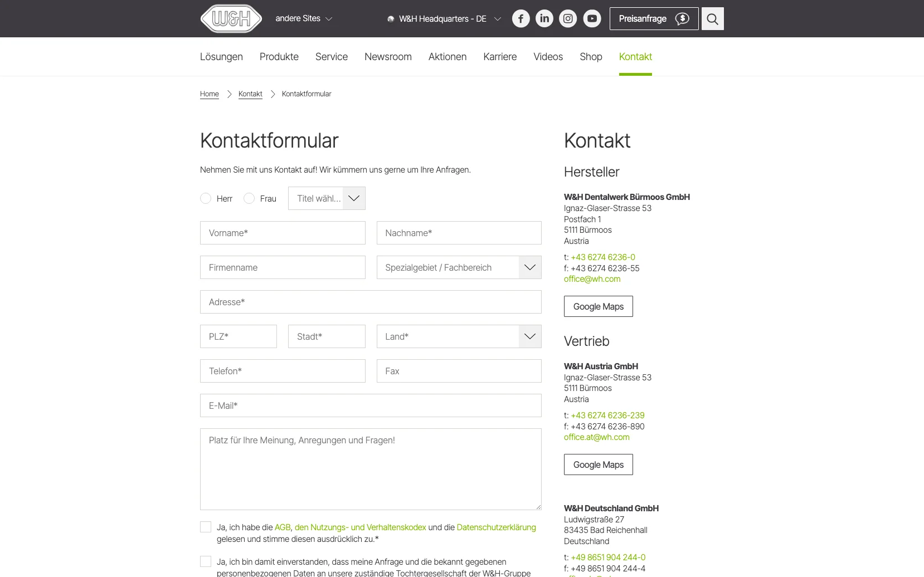Open the Lösungen menu

(x=221, y=57)
